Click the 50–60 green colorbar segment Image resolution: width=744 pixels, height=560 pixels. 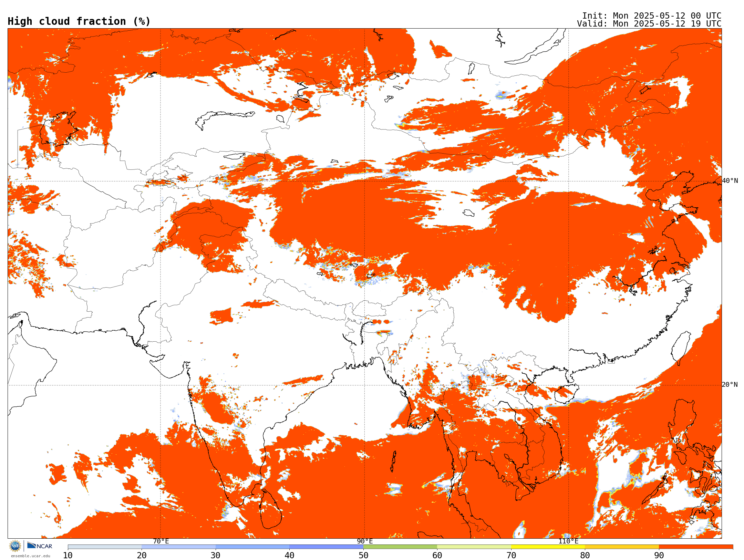coord(400,547)
